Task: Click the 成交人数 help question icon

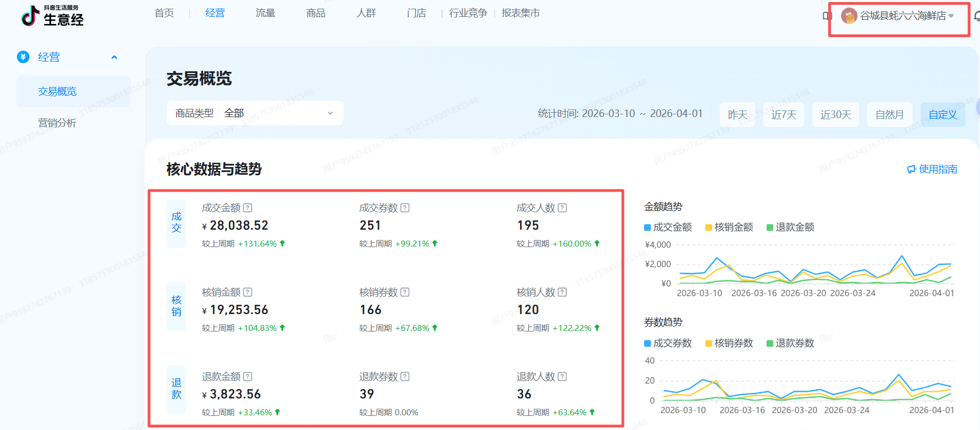Action: coord(562,208)
